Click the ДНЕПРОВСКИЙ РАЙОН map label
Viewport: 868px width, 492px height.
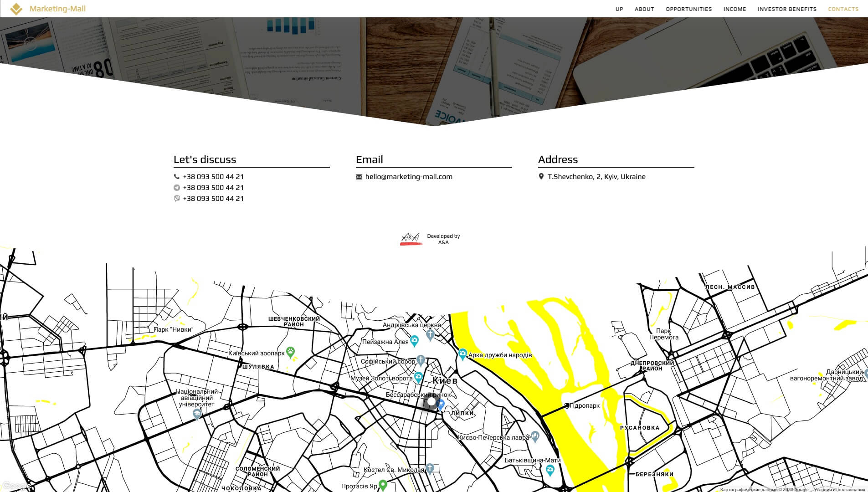[652, 366]
